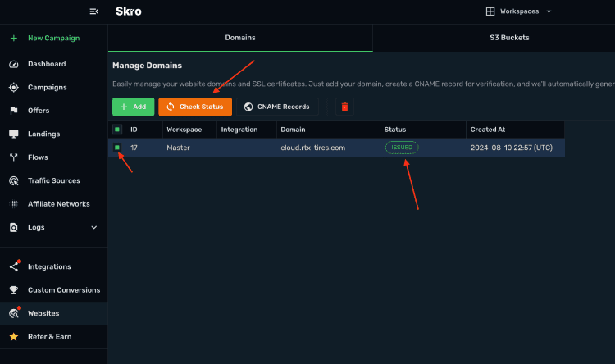Viewport: 615px width, 364px height.
Task: Open Dashboard via its gauge icon
Action: pos(14,64)
